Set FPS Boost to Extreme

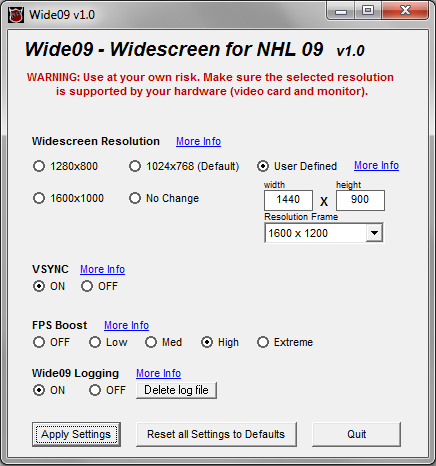[285, 342]
